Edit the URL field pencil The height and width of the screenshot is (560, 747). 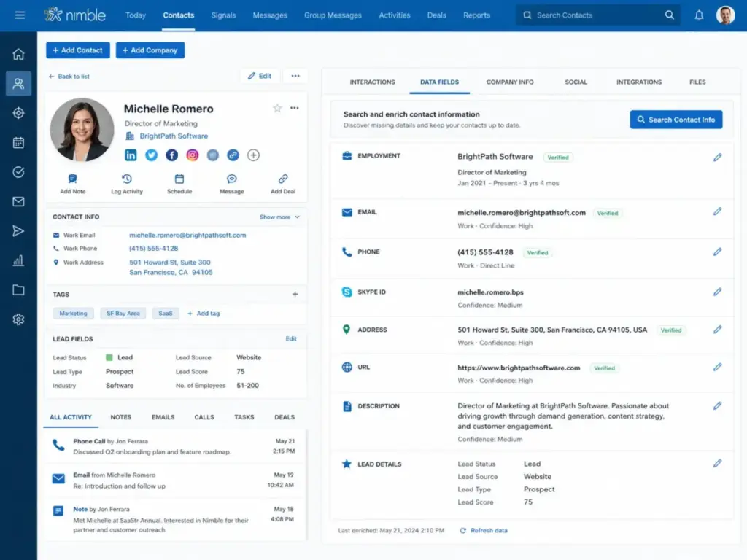tap(718, 367)
